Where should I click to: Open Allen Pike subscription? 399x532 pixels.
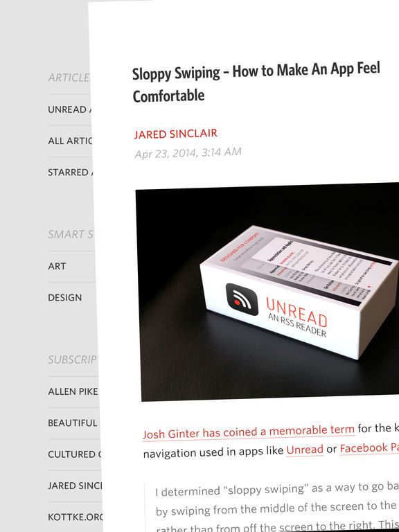pos(73,391)
